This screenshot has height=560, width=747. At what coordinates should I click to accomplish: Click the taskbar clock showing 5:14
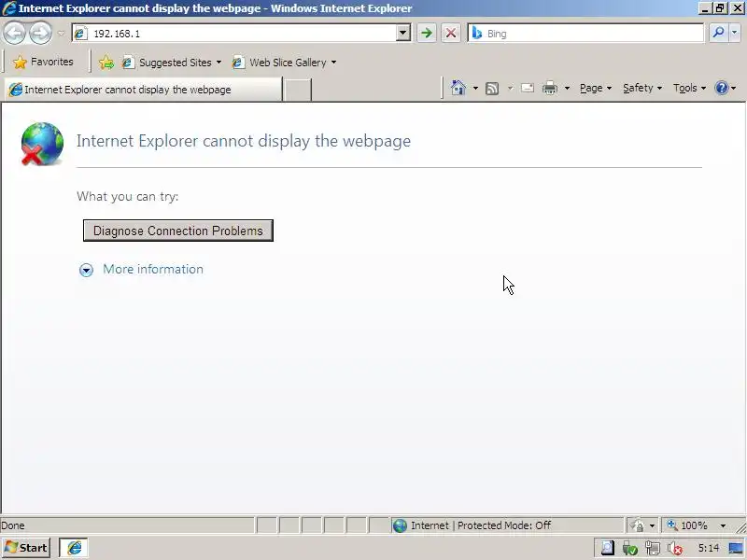tap(709, 548)
